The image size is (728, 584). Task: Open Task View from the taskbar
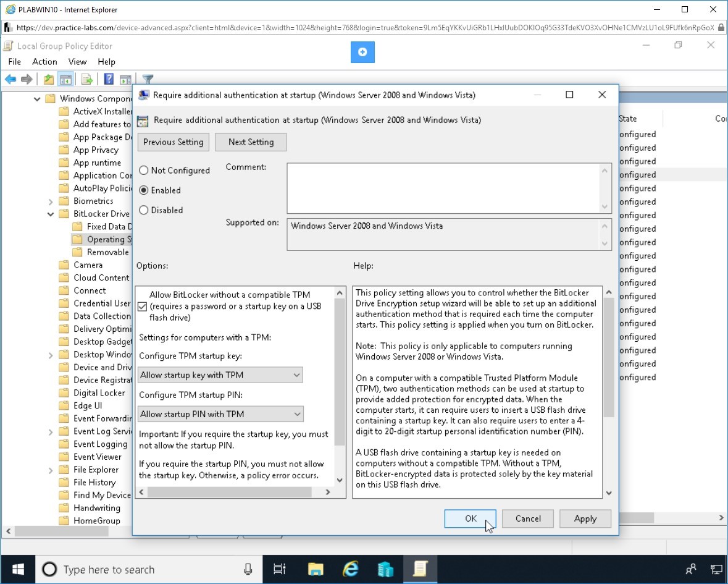[280, 569]
